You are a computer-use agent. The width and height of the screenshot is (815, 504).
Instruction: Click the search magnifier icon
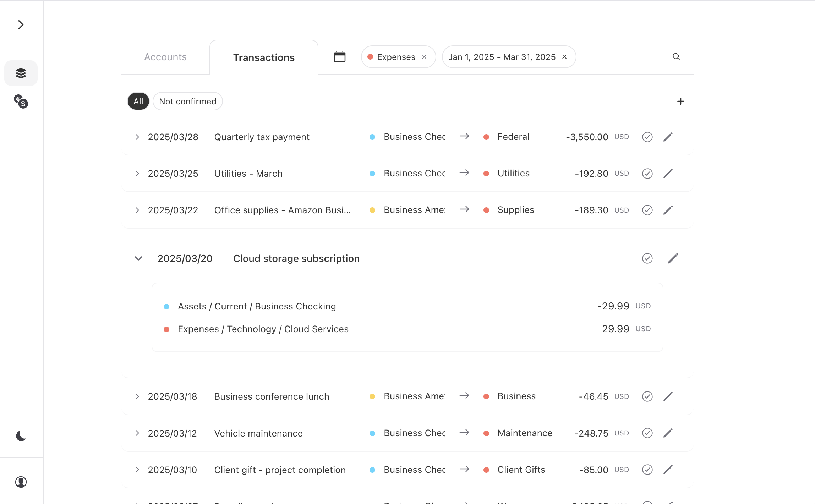[x=676, y=57]
